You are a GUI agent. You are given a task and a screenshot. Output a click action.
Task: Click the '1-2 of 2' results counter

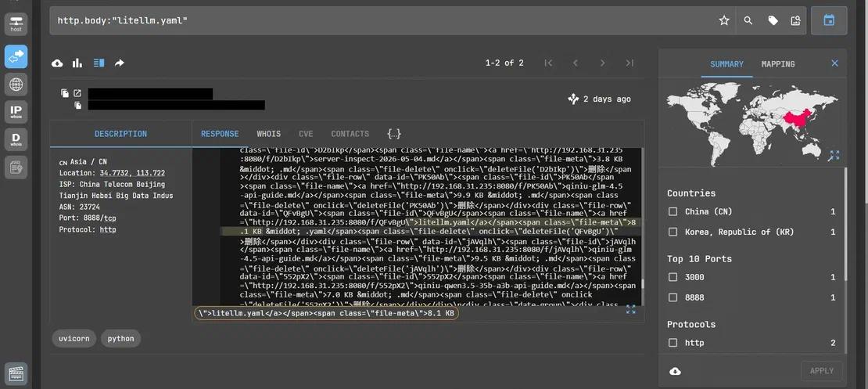click(504, 63)
